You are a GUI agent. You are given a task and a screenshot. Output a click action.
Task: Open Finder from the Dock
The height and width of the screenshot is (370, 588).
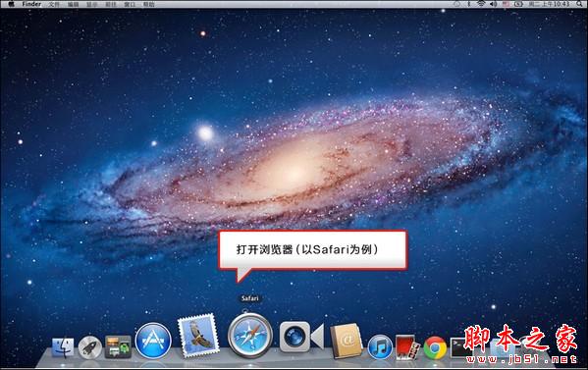pos(63,347)
